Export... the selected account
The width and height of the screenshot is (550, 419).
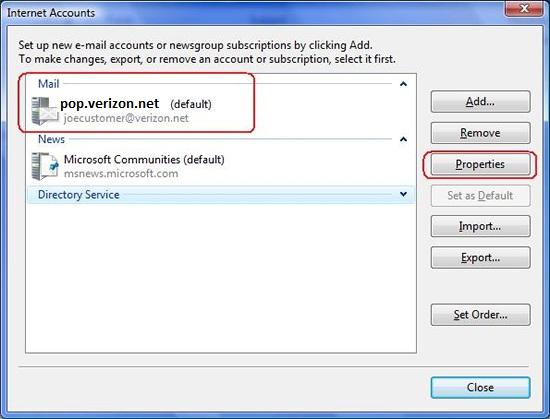tap(480, 258)
